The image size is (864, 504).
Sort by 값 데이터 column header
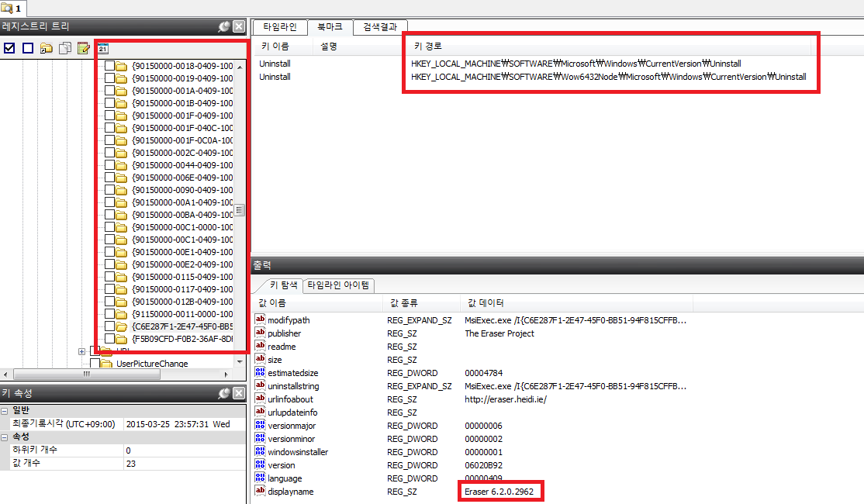(577, 303)
